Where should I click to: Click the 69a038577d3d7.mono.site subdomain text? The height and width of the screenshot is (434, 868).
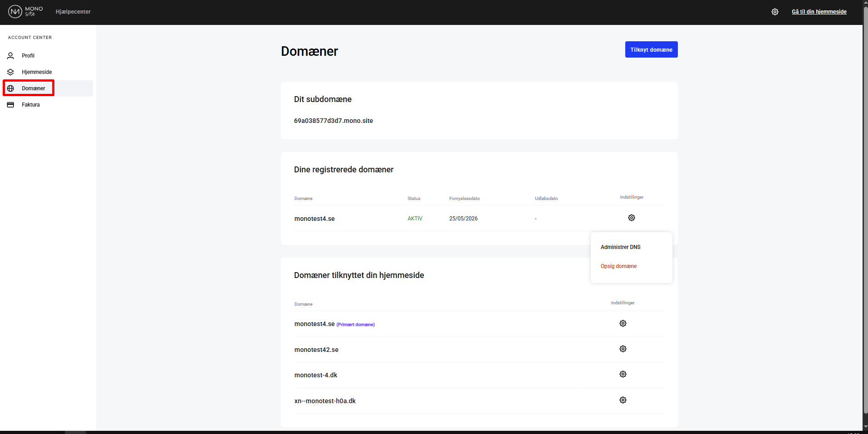point(333,121)
